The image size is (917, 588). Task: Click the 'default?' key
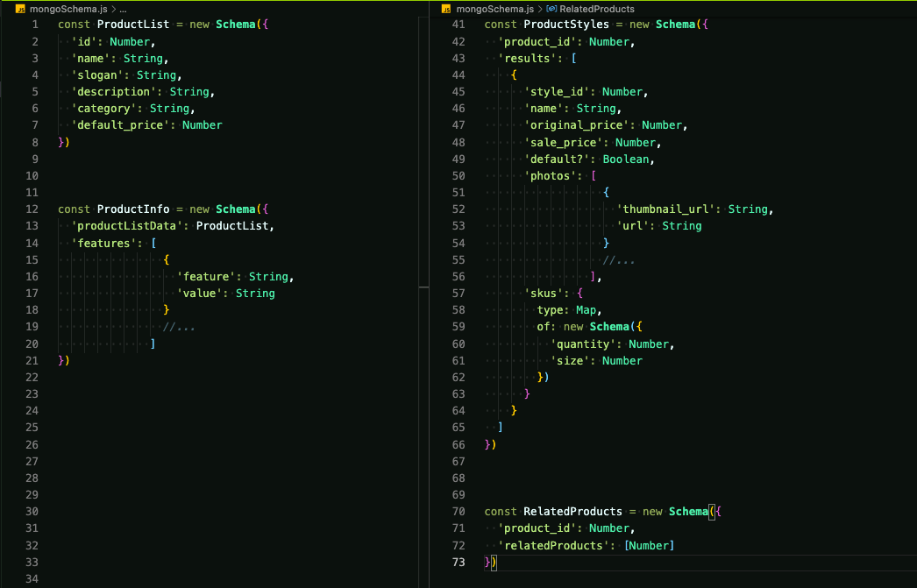[x=557, y=159]
